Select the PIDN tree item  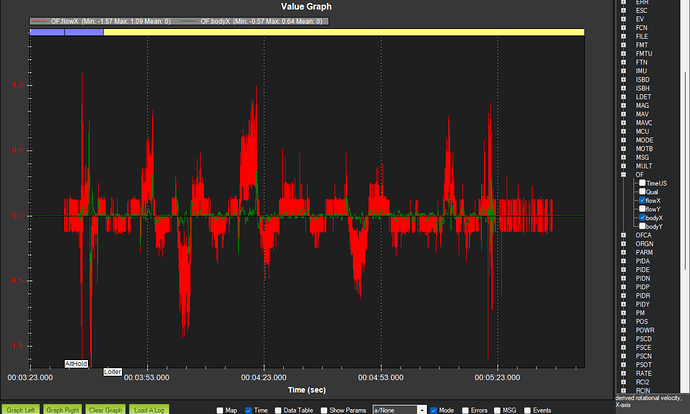click(x=642, y=278)
